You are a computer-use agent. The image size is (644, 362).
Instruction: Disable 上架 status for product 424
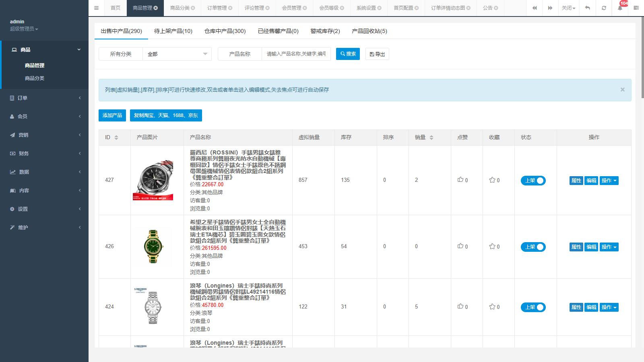tap(533, 307)
